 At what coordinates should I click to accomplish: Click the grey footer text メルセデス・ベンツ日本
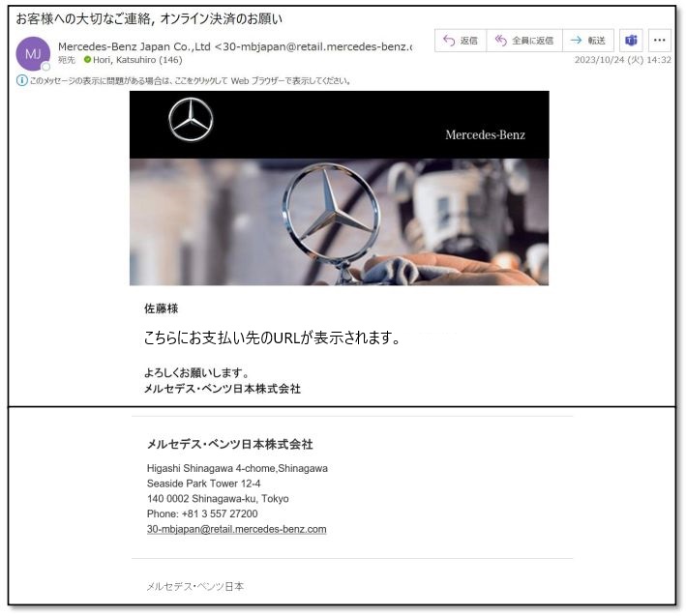tap(195, 587)
